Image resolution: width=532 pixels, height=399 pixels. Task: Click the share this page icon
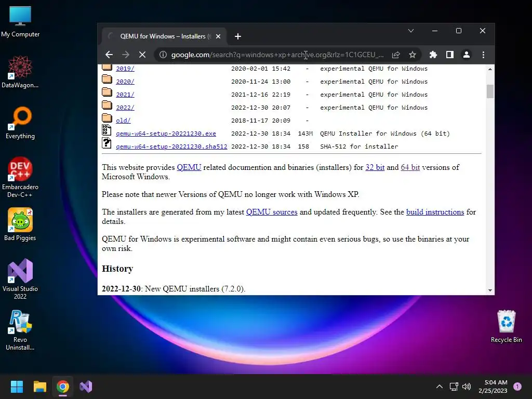pyautogui.click(x=395, y=55)
